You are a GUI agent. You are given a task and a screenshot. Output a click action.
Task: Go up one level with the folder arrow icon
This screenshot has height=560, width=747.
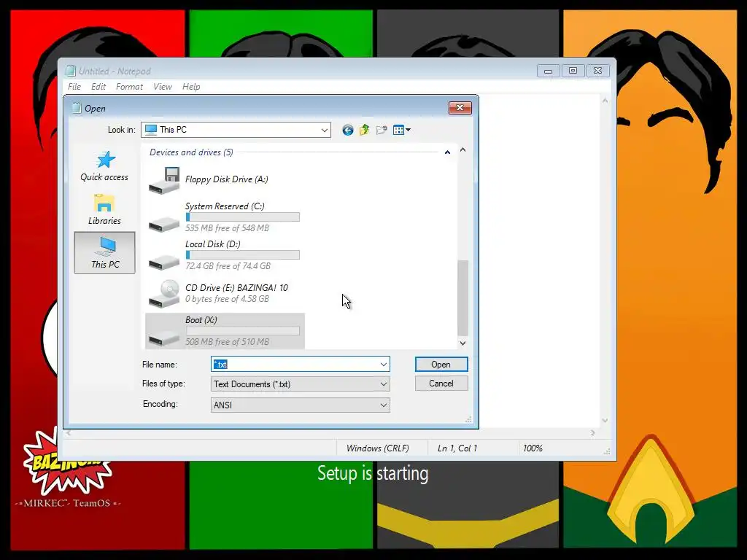[365, 130]
